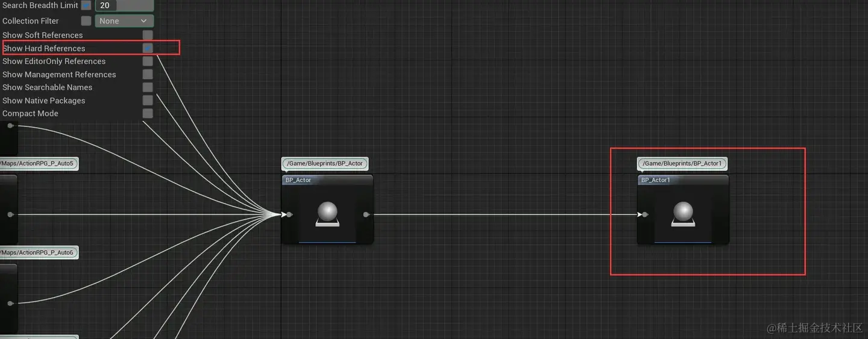This screenshot has height=339, width=868.
Task: Click the Show Hard References label
Action: [x=44, y=48]
